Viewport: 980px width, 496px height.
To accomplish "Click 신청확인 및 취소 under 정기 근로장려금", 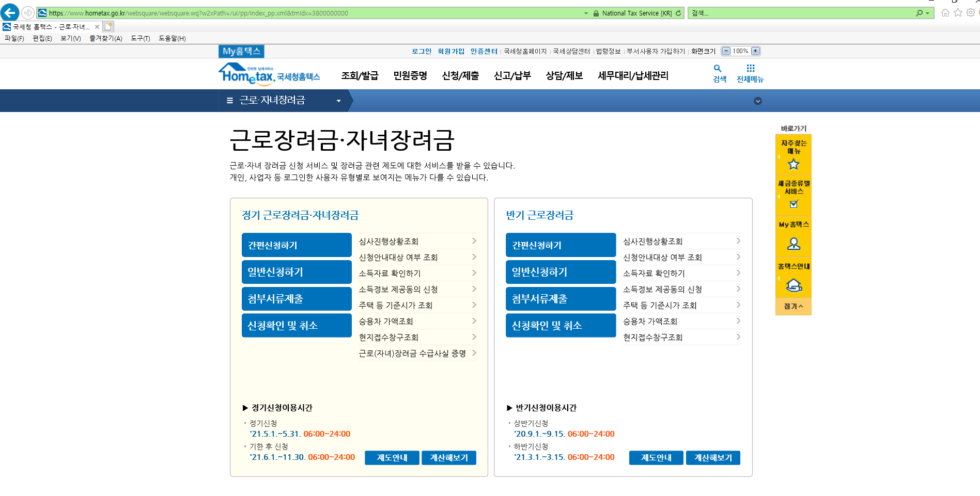I will point(297,326).
